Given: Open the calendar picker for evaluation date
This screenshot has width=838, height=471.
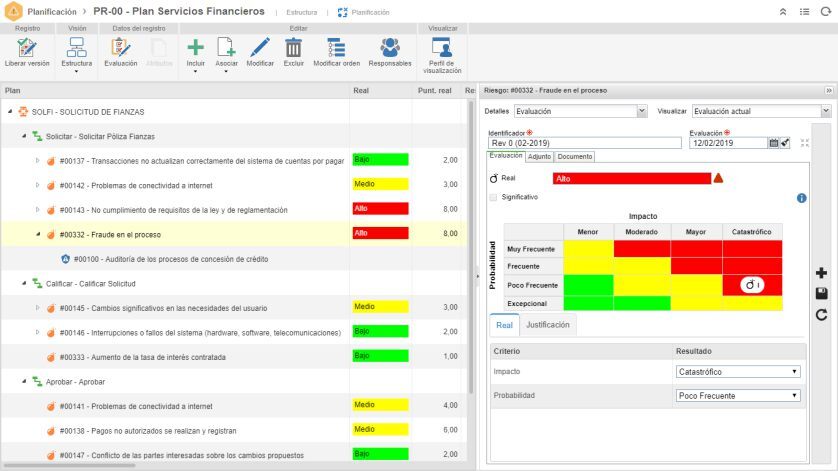Looking at the screenshot, I should pos(773,143).
